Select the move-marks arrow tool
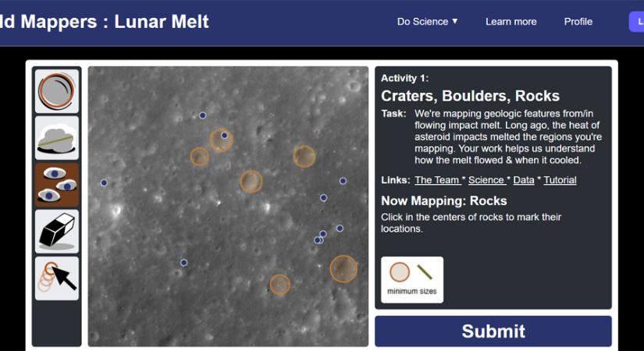This screenshot has width=644, height=351. (x=57, y=278)
